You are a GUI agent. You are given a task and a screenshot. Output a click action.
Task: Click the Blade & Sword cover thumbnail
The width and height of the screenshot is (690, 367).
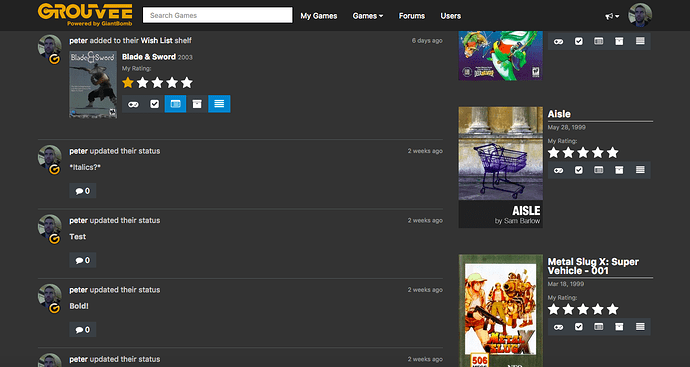click(x=93, y=84)
